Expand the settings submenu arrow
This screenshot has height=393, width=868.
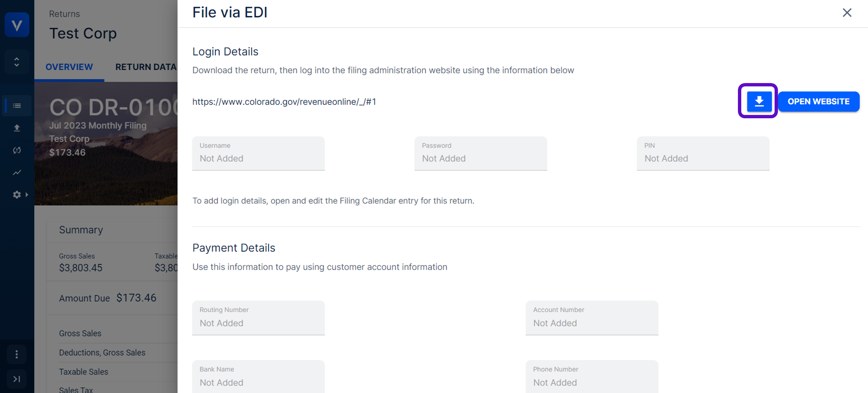[x=27, y=195]
